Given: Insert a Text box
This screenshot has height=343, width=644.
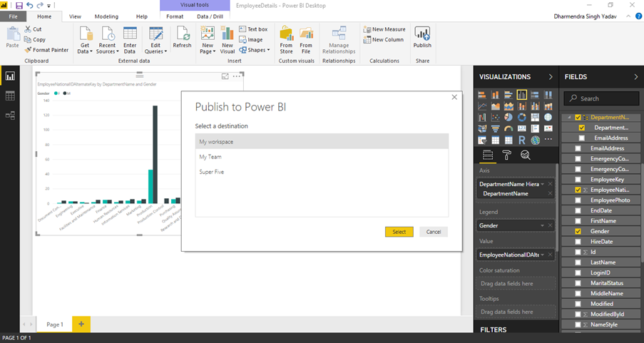Looking at the screenshot, I should pos(252,29).
